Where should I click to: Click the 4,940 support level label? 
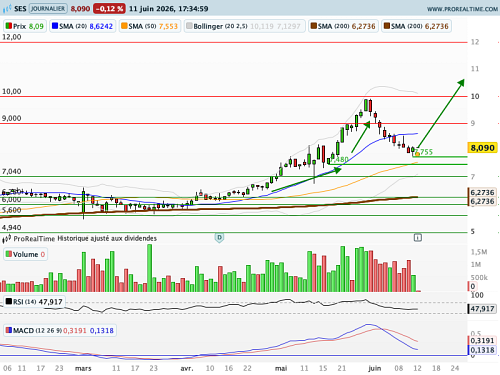point(12,228)
